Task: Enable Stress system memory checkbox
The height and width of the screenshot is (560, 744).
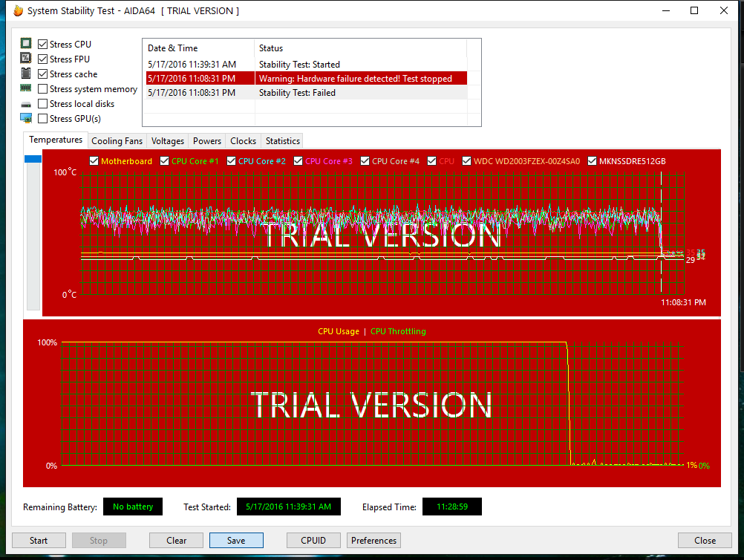Action: point(43,88)
